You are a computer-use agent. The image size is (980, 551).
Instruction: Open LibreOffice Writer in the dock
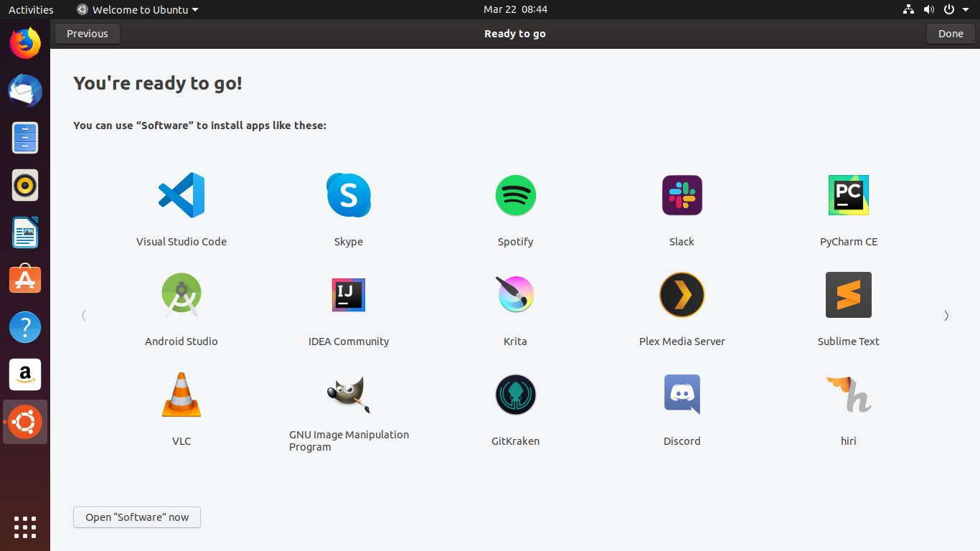[25, 232]
